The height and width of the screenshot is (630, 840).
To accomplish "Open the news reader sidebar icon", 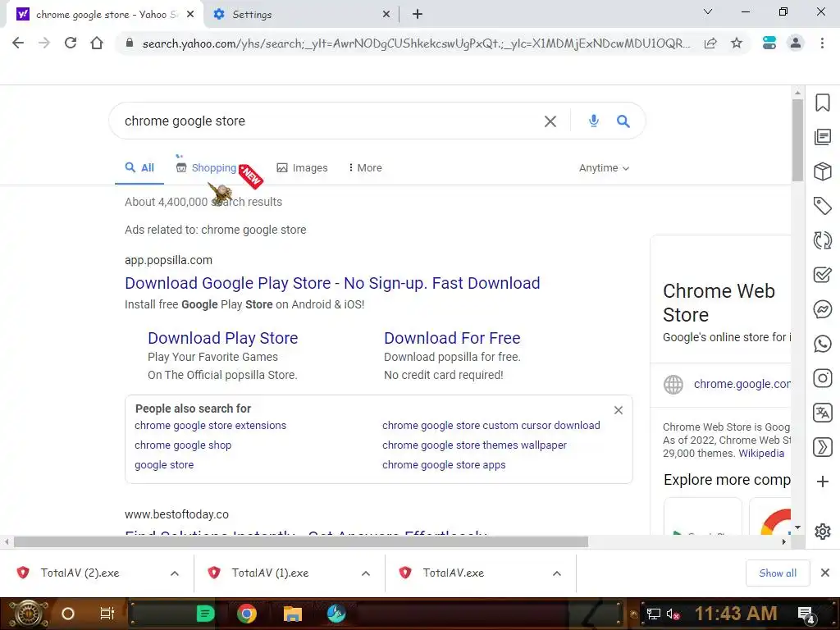I will pyautogui.click(x=822, y=137).
